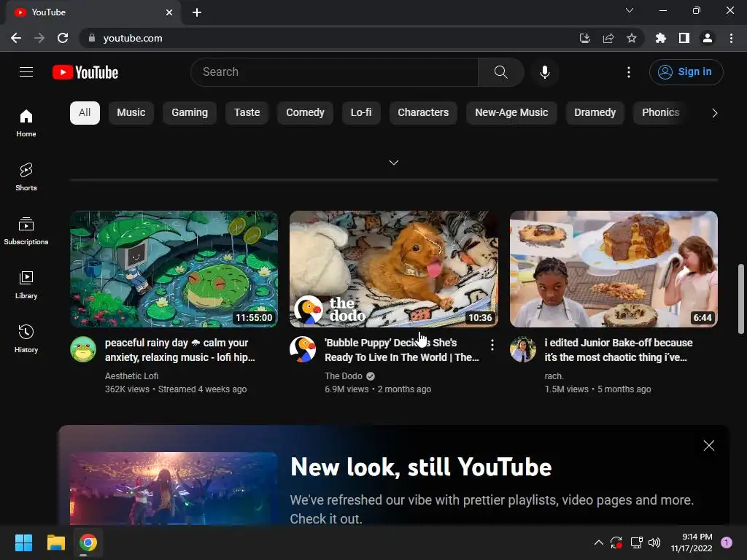Select the Gaming filter chip
The image size is (747, 560).
(190, 113)
